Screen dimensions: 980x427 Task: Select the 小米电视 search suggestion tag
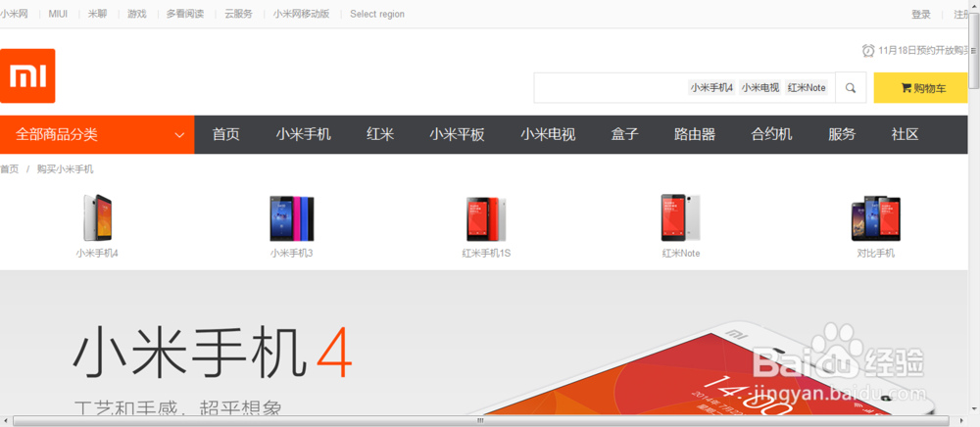pos(760,88)
